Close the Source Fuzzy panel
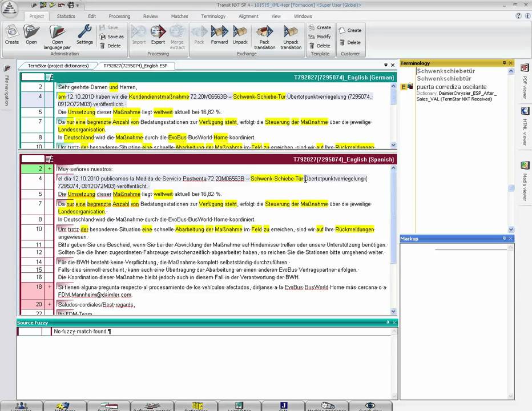532x411 pixels. coord(394,323)
